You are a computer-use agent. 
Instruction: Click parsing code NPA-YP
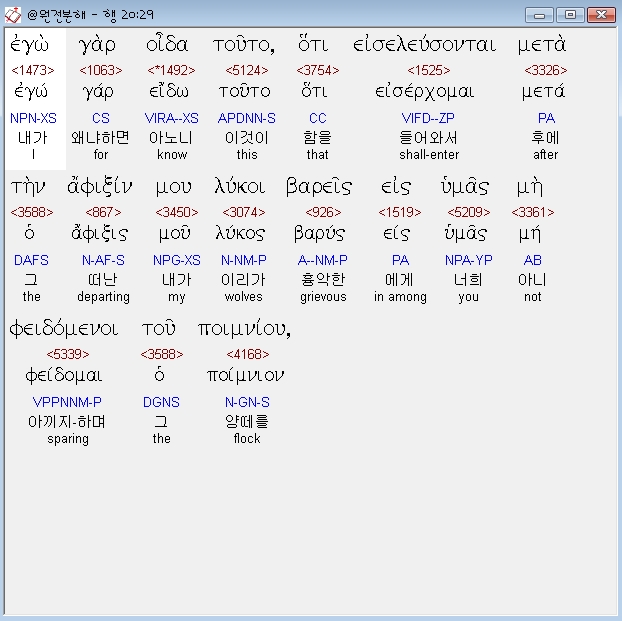(x=468, y=260)
